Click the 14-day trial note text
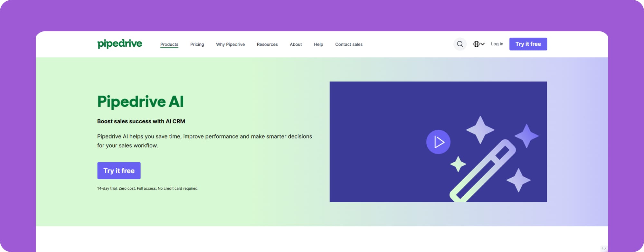This screenshot has width=644, height=252. pyautogui.click(x=148, y=188)
